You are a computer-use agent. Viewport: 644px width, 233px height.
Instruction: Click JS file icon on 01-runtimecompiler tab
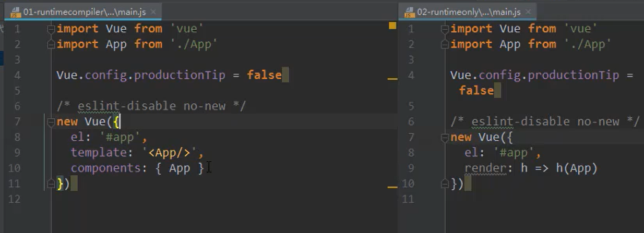pyautogui.click(x=15, y=11)
